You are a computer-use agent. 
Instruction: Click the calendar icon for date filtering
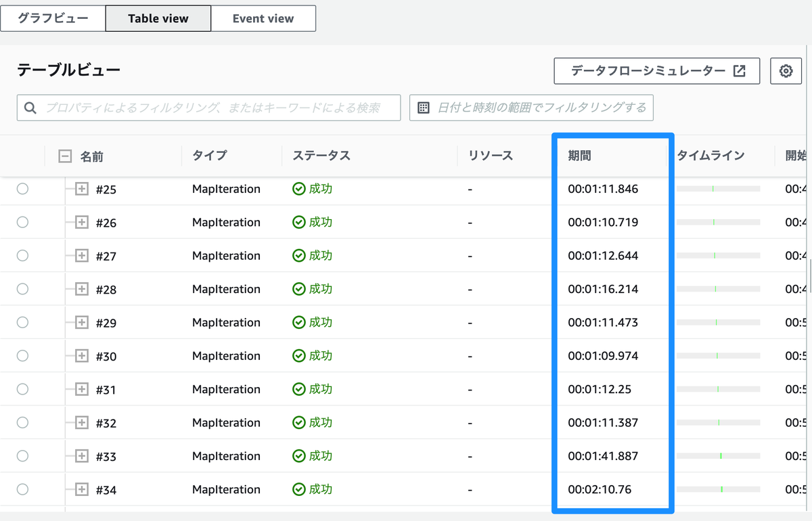423,107
